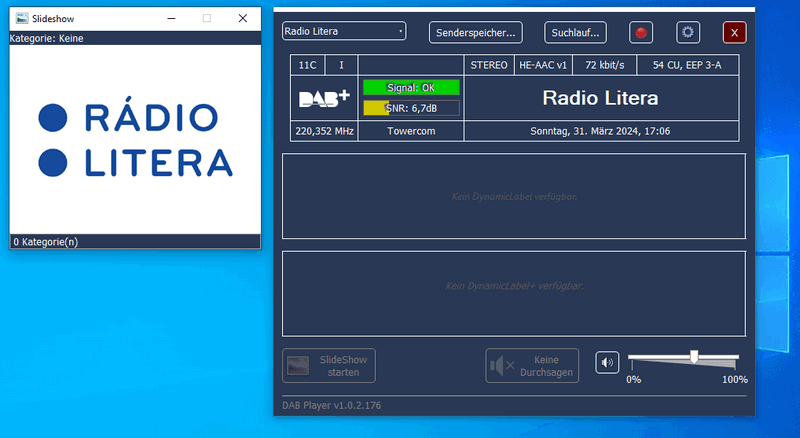
Task: Click the '100%' volume label
Action: [x=735, y=379]
